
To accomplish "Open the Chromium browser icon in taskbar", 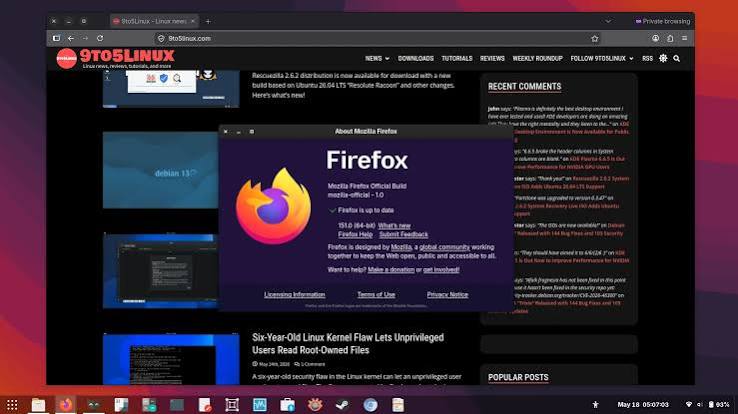I will [x=370, y=405].
